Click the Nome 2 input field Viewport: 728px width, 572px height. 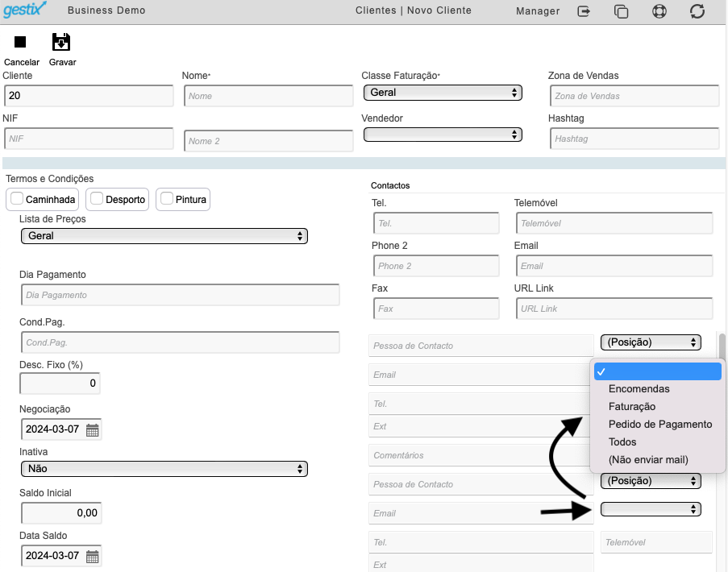[x=268, y=140]
